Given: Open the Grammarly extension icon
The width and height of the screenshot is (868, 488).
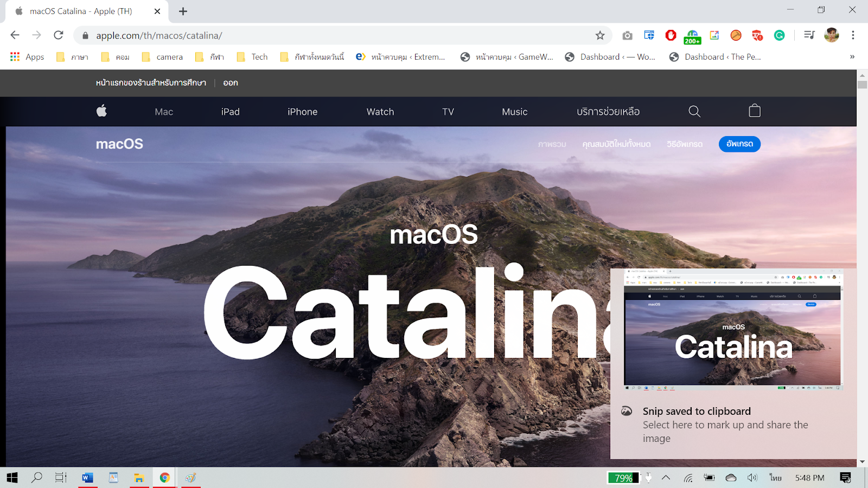Looking at the screenshot, I should (780, 35).
